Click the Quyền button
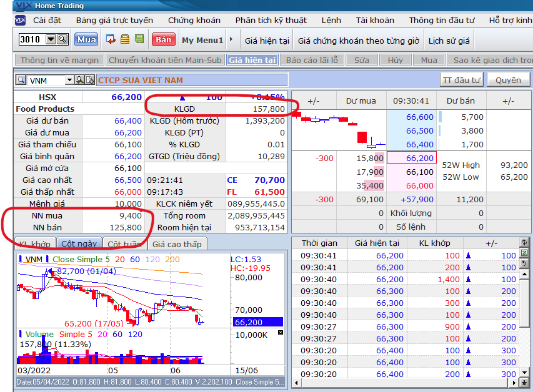 508,80
